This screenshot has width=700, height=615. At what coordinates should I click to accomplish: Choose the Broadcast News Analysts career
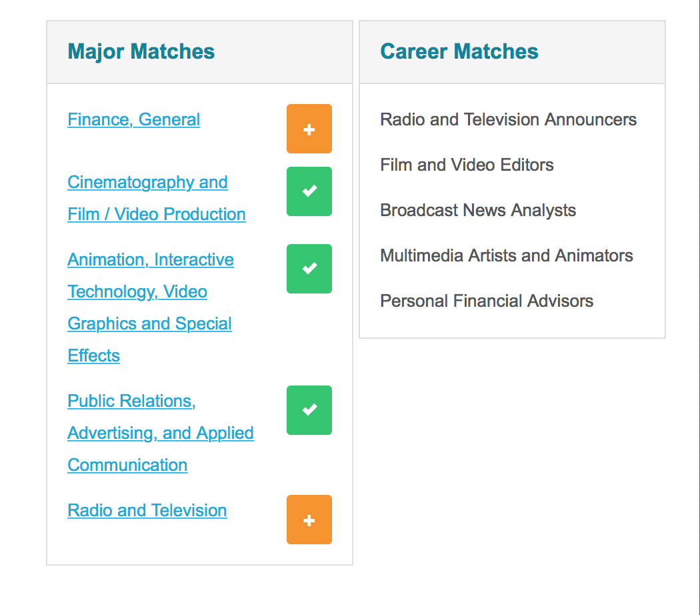coord(477,210)
